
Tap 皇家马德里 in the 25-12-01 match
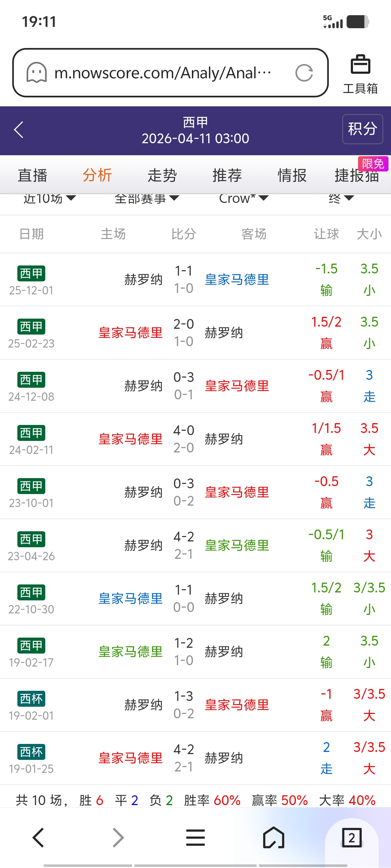(x=237, y=280)
